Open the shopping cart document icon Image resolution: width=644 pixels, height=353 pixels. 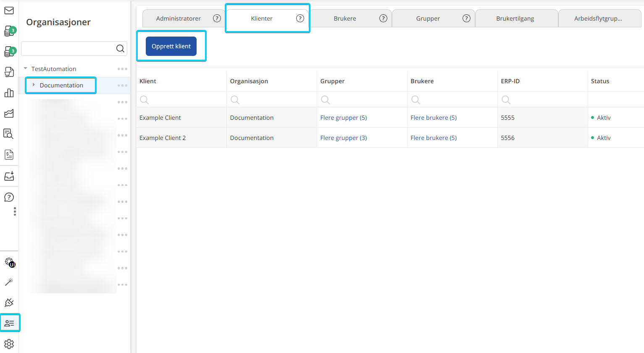9,72
